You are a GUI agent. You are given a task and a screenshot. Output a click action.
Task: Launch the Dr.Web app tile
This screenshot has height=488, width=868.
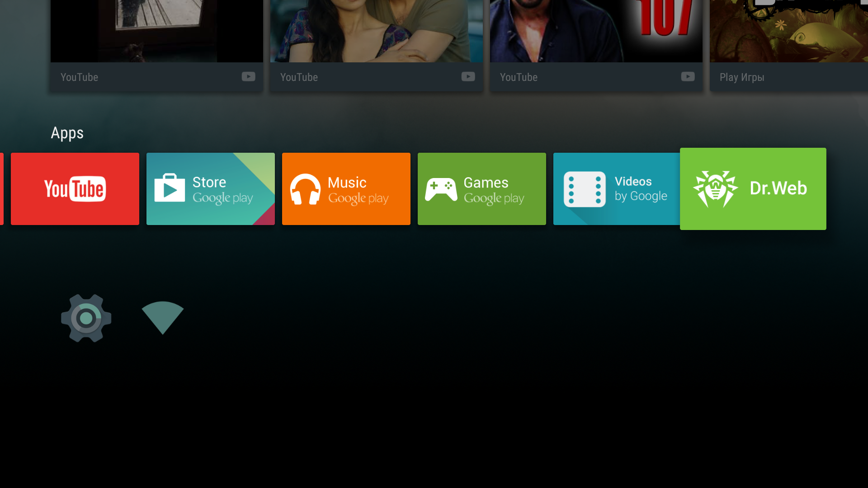pyautogui.click(x=753, y=189)
